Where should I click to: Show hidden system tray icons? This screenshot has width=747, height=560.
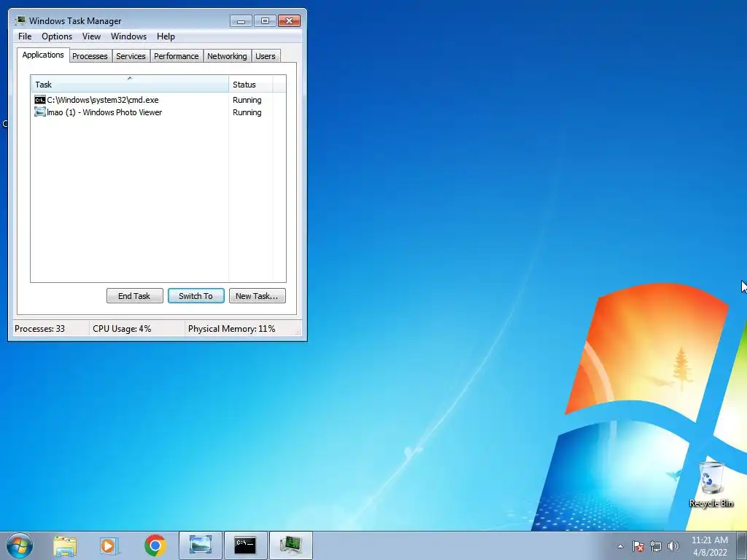coord(620,546)
